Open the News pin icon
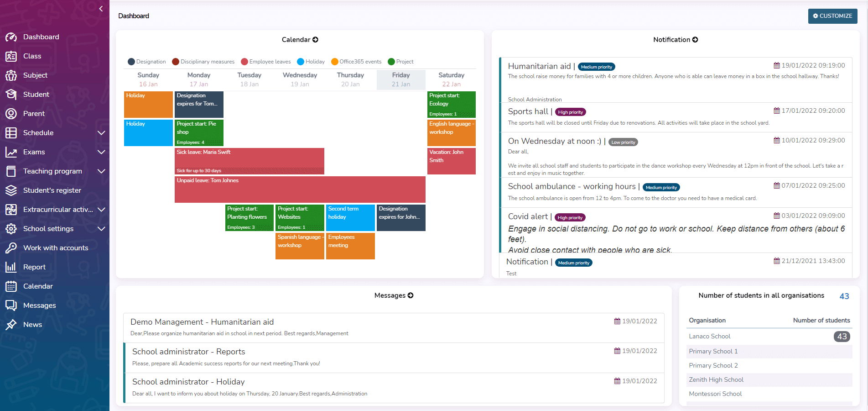Image resolution: width=868 pixels, height=411 pixels. [11, 325]
